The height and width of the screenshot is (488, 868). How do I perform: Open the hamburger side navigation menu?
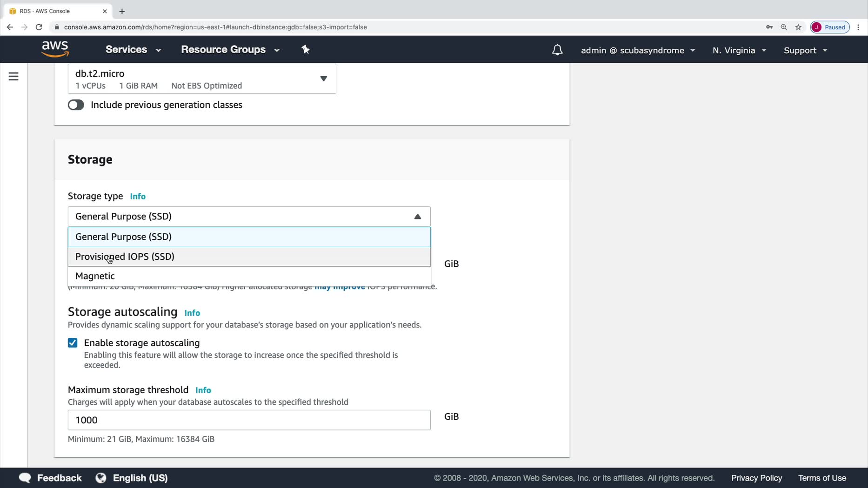pos(13,76)
